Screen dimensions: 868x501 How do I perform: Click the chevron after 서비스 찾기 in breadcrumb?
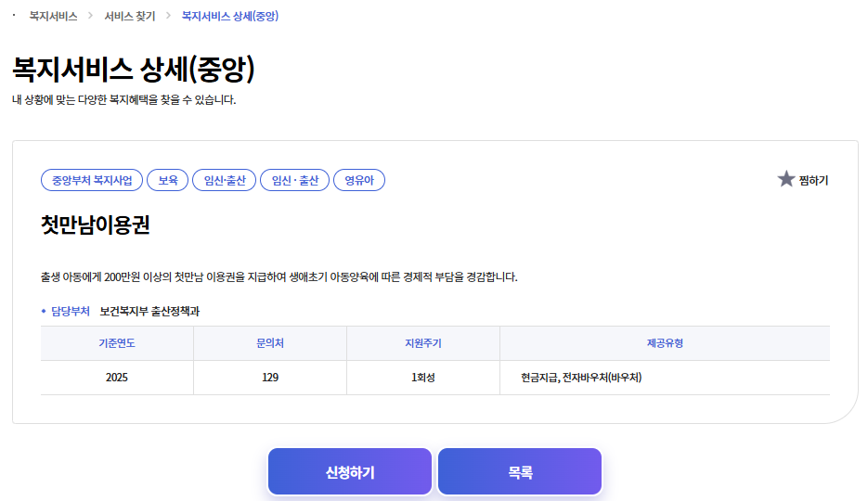[x=168, y=16]
